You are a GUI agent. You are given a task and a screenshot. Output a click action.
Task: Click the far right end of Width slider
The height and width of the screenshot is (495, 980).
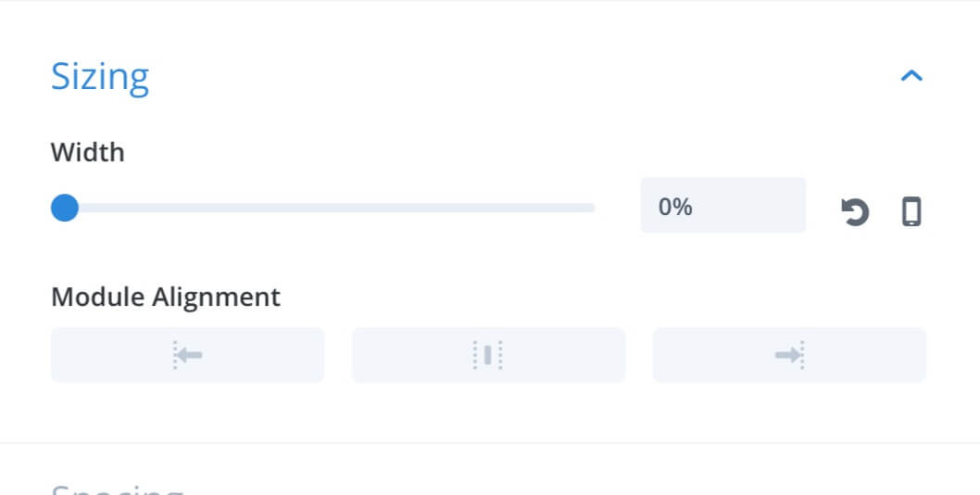(592, 208)
